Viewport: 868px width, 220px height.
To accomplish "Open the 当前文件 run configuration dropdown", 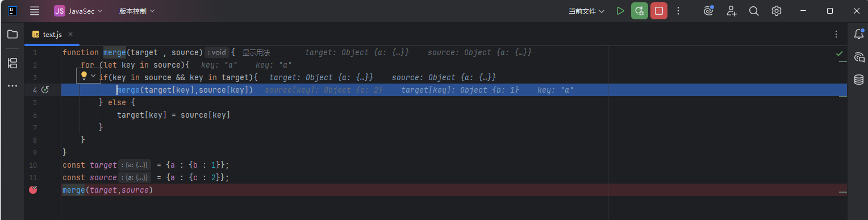I will 586,11.
